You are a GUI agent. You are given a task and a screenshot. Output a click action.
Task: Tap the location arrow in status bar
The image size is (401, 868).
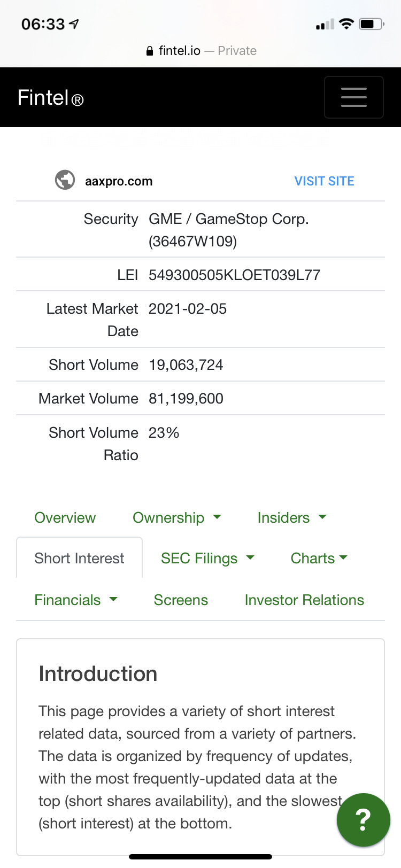pos(74,24)
